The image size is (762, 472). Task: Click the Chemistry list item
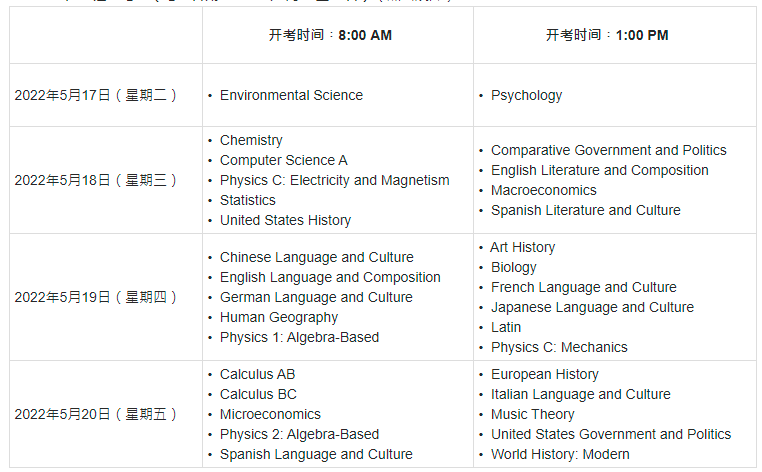click(251, 140)
